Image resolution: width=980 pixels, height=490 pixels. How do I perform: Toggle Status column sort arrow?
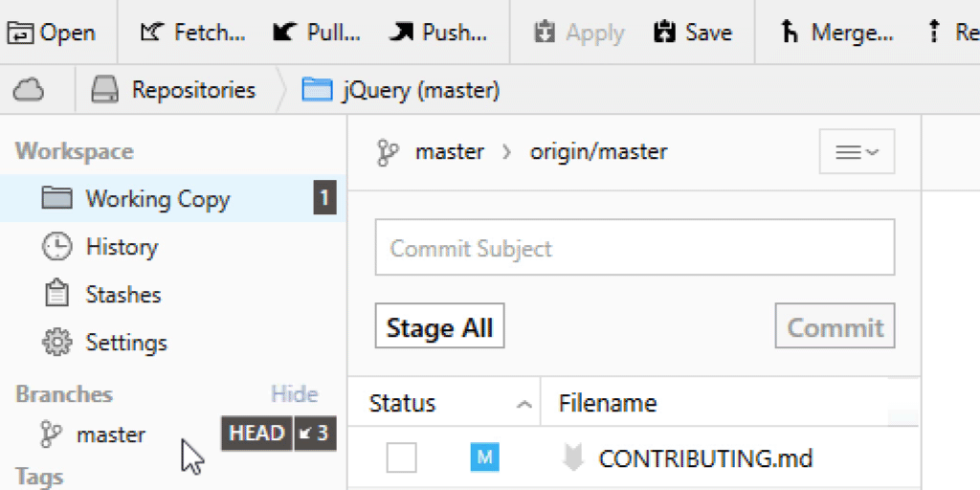[523, 405]
